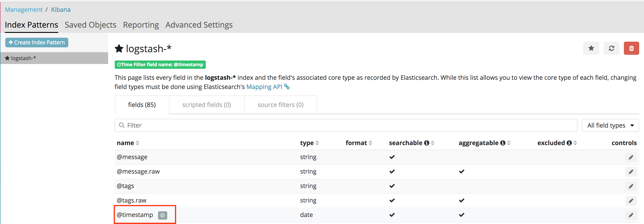Image resolution: width=644 pixels, height=224 pixels.
Task: Click the red delete index pattern button
Action: coord(631,48)
